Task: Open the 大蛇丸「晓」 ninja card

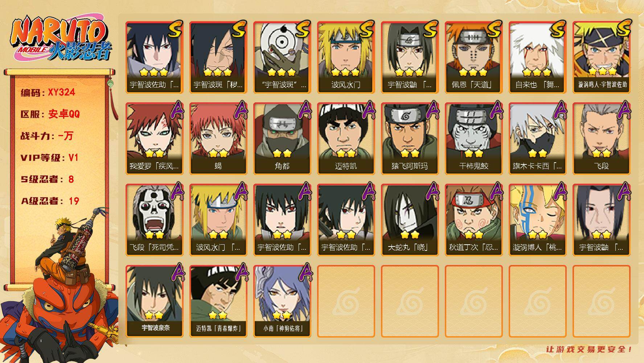Action: click(x=410, y=220)
